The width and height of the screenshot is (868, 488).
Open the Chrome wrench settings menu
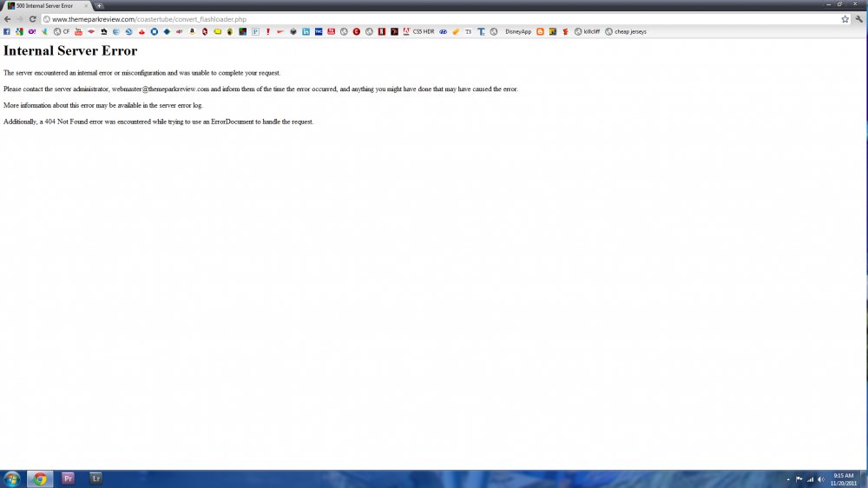tap(858, 19)
